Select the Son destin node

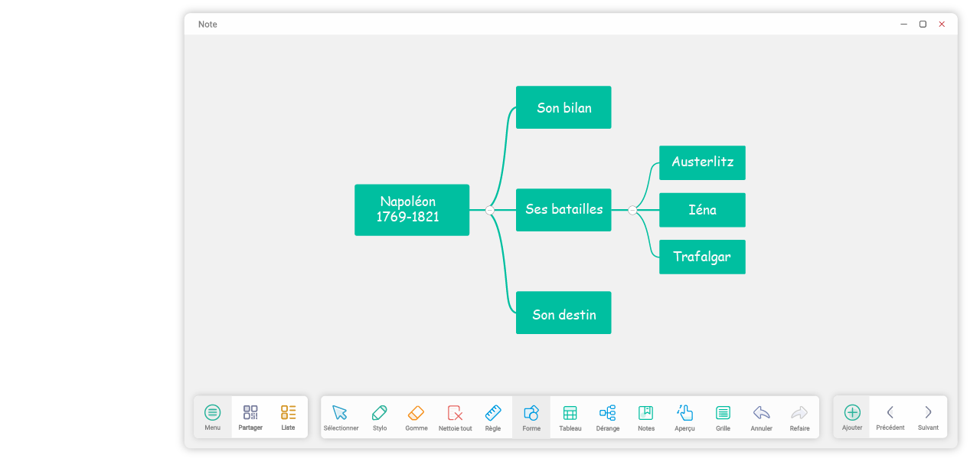coord(563,313)
